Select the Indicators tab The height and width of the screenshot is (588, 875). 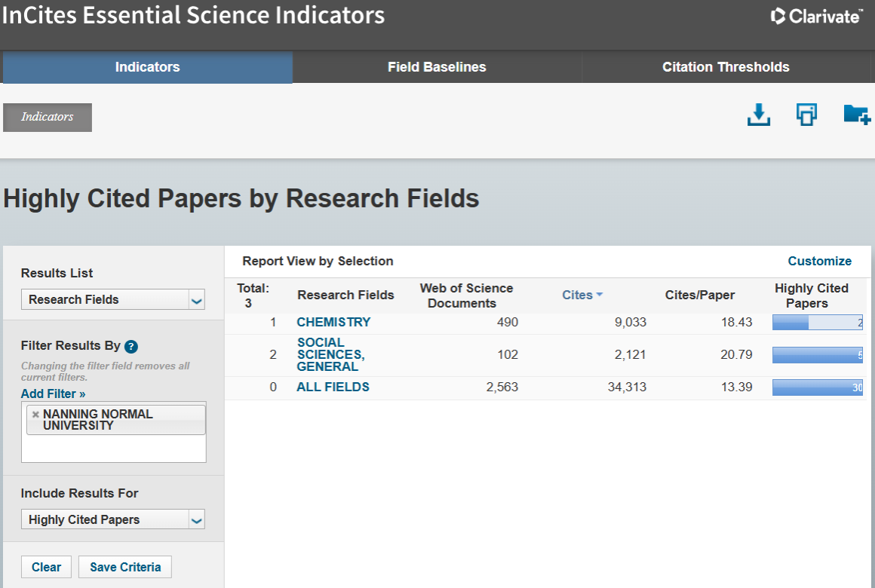[147, 67]
